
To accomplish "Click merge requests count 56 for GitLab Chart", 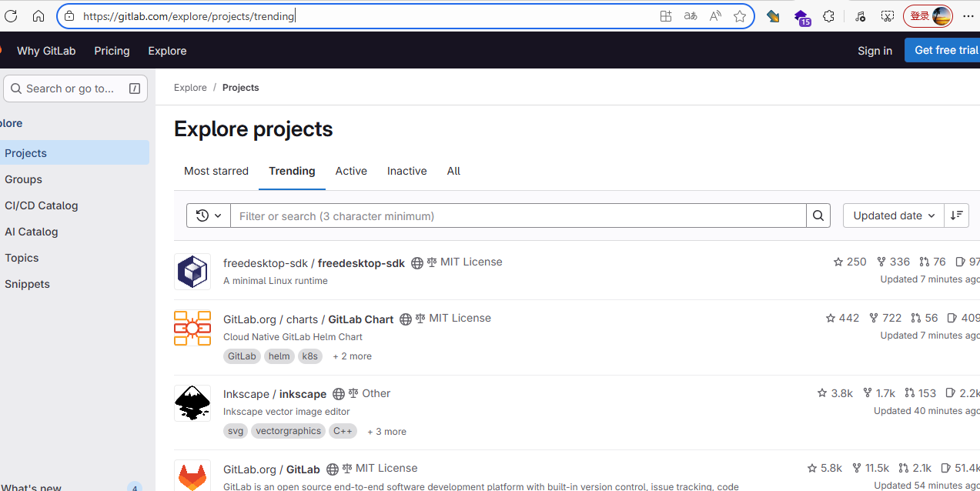I will point(925,318).
